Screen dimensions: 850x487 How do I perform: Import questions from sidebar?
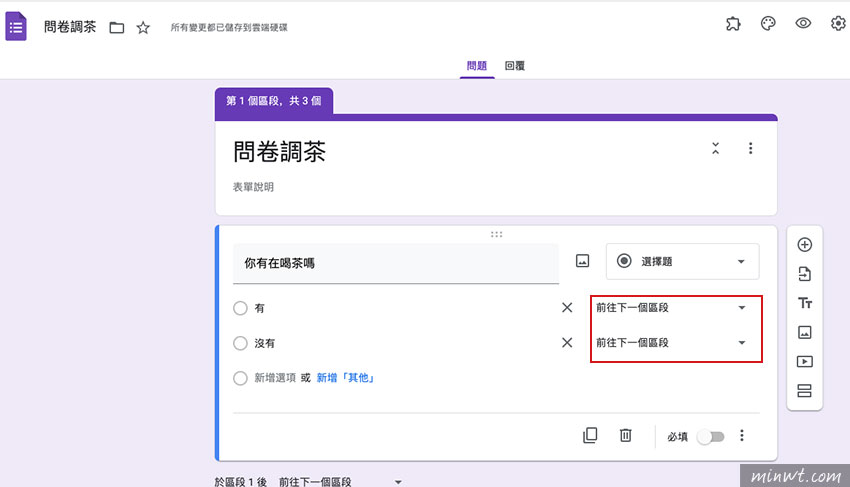click(x=804, y=274)
